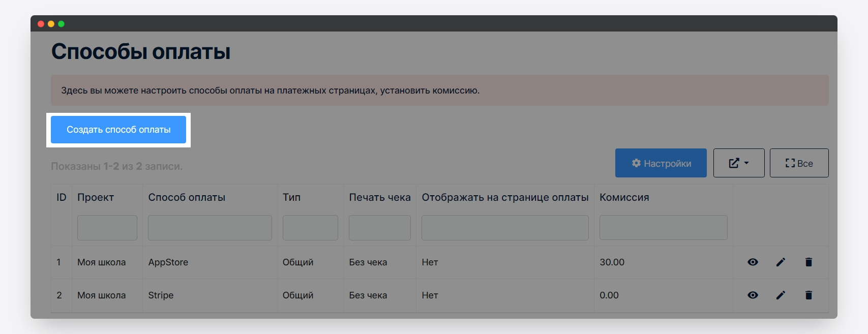Click the Отображать на странице оплаты filter
The image size is (868, 334).
coord(505,228)
